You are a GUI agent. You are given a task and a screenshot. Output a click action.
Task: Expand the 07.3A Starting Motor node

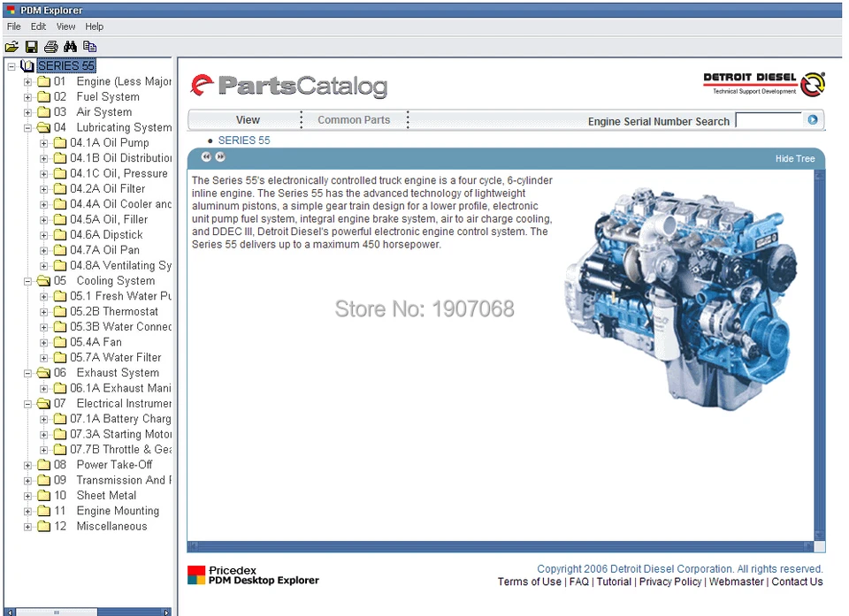click(x=44, y=435)
